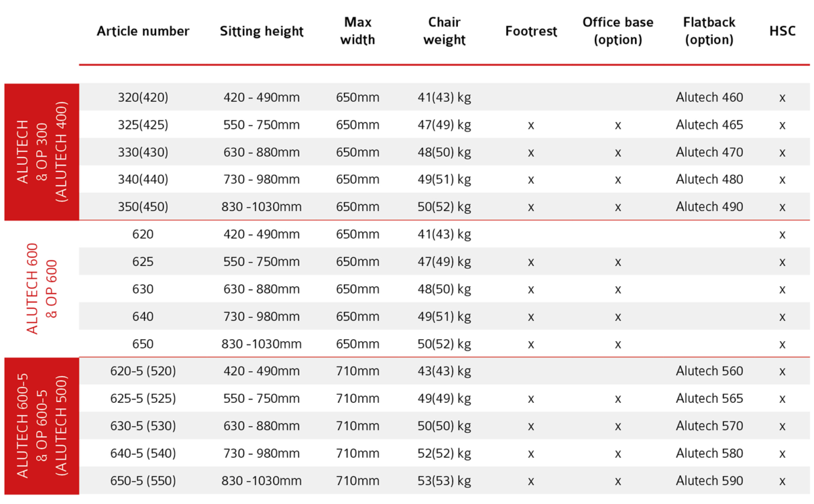Select the Alutech 460 flatback cell
The height and width of the screenshot is (504, 814).
tap(710, 98)
